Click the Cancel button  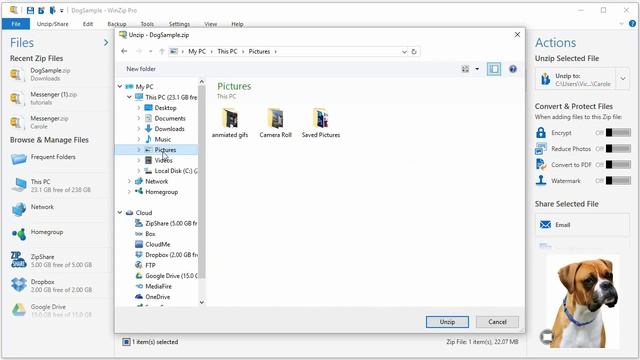coord(497,322)
